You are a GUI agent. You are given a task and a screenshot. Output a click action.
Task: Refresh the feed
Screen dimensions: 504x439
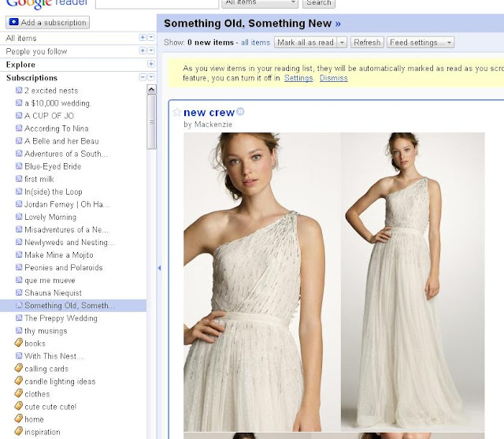(367, 43)
